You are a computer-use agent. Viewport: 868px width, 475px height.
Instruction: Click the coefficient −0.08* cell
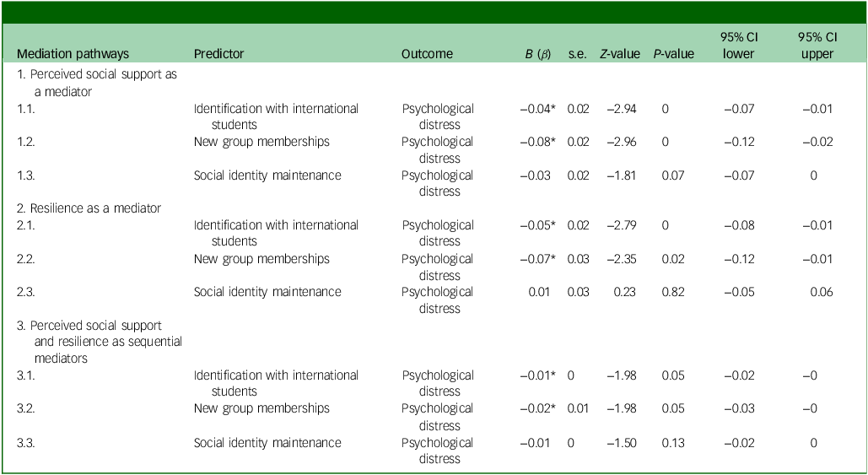tap(536, 142)
